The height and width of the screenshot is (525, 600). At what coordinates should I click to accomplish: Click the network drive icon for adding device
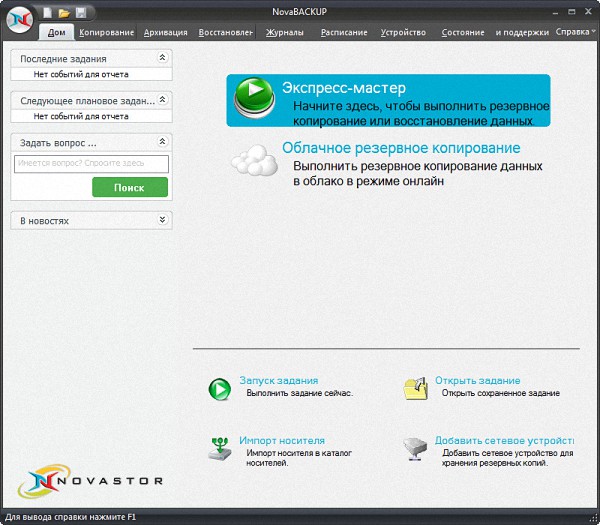(x=415, y=449)
